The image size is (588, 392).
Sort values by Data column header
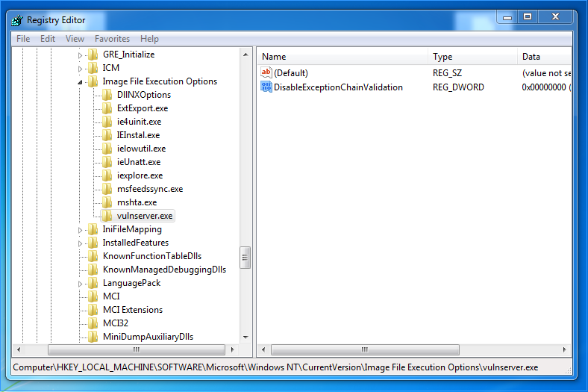point(545,57)
